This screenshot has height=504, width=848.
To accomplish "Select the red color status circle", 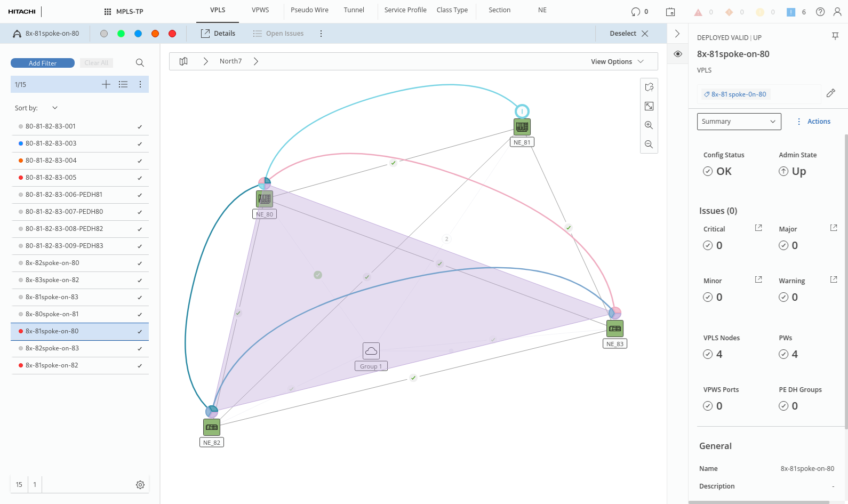I will [172, 34].
